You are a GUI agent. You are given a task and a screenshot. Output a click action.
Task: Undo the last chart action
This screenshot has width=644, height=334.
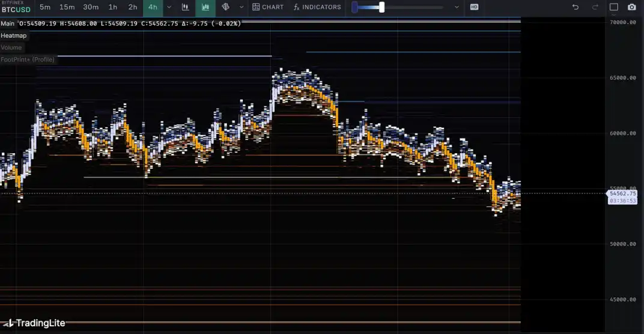[x=575, y=7]
